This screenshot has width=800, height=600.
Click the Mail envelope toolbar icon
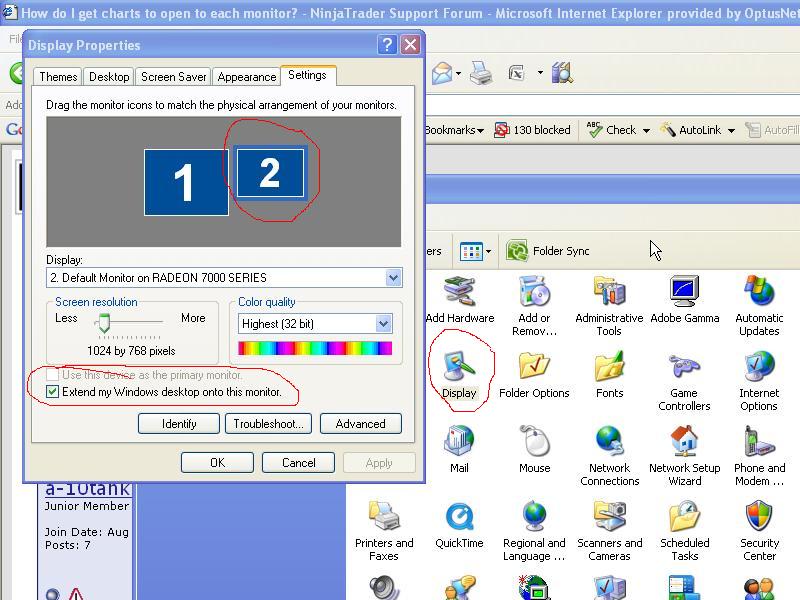442,73
